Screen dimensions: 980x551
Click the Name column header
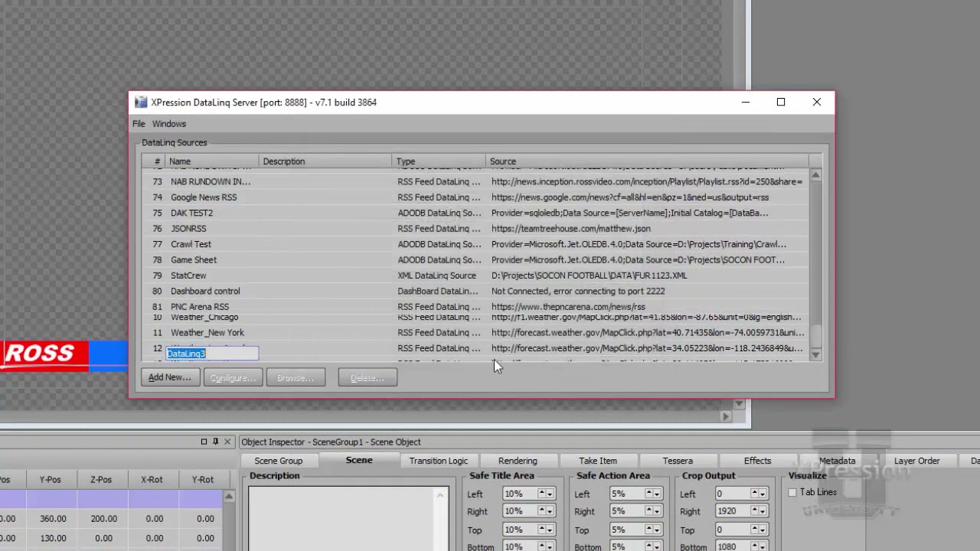click(212, 161)
